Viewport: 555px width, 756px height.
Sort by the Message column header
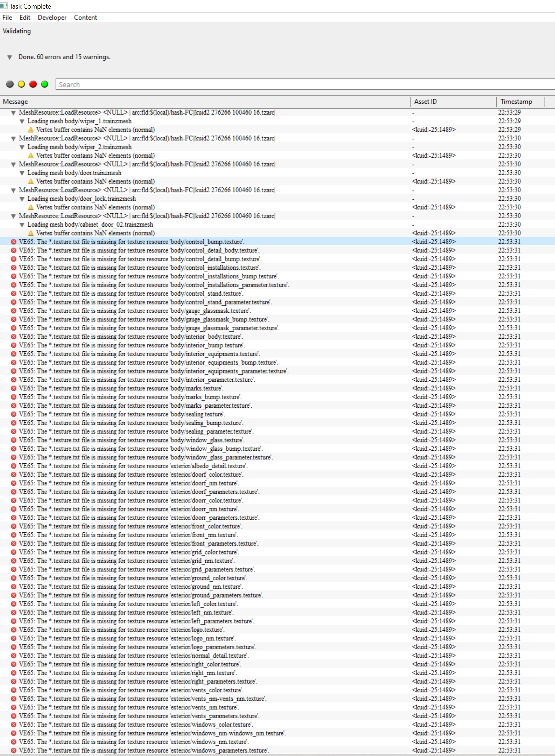point(205,102)
